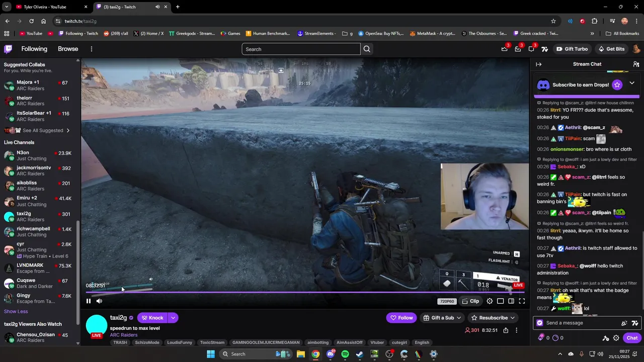The image size is (644, 362).
Task: Open File Explorer in the taskbar
Action: point(300,354)
